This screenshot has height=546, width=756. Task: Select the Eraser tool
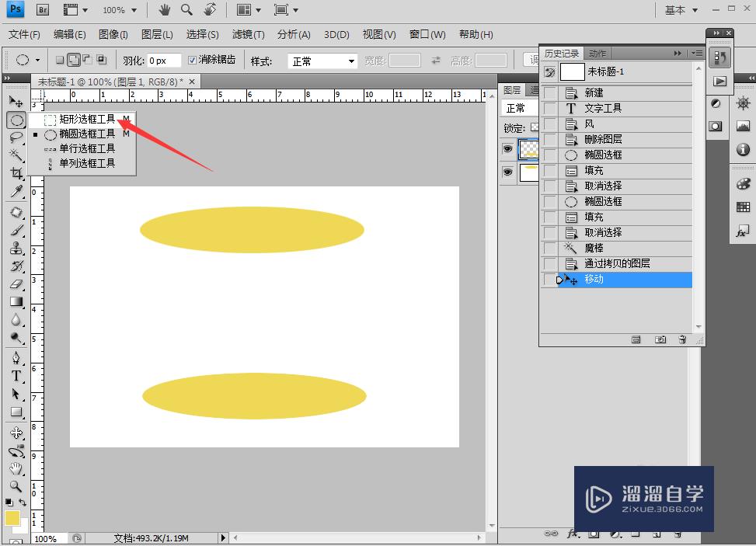tap(16, 283)
